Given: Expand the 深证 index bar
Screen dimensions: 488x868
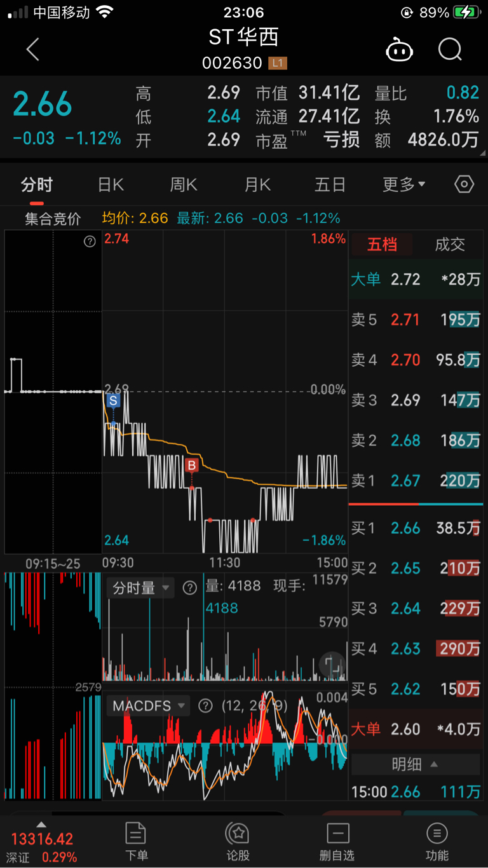Looking at the screenshot, I should pos(41,824).
